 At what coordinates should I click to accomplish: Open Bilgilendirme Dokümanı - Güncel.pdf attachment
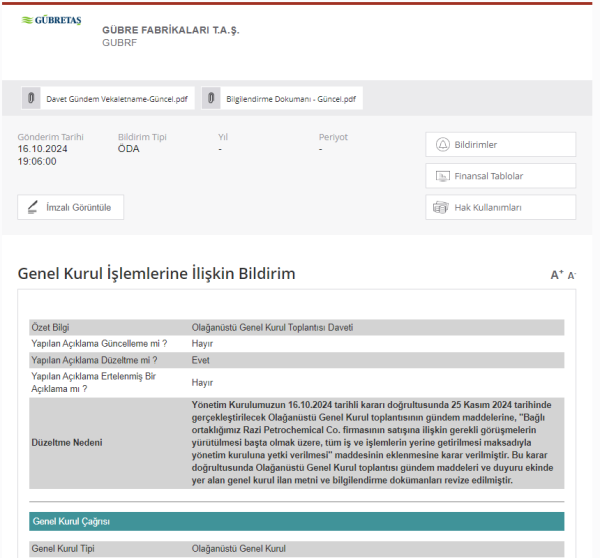pos(290,99)
